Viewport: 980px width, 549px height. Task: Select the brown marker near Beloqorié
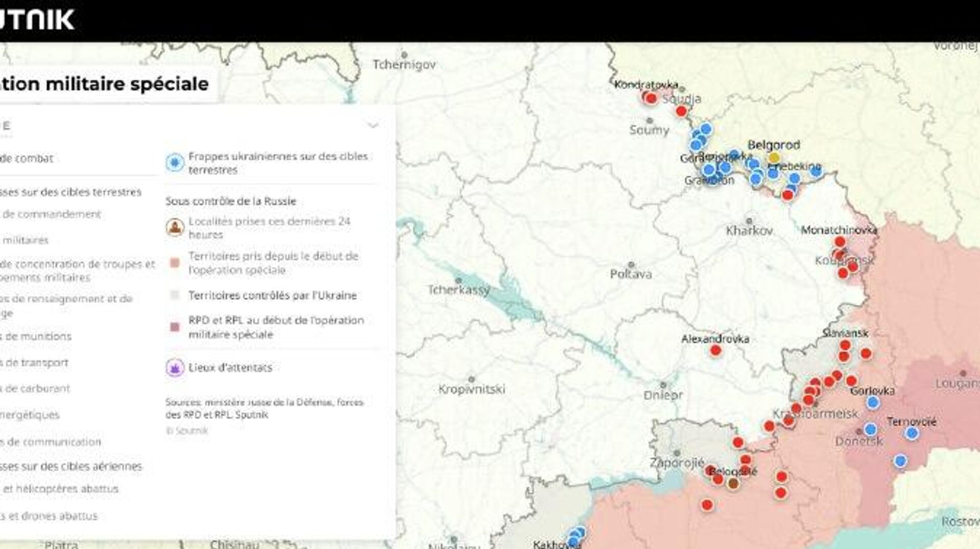[x=733, y=483]
